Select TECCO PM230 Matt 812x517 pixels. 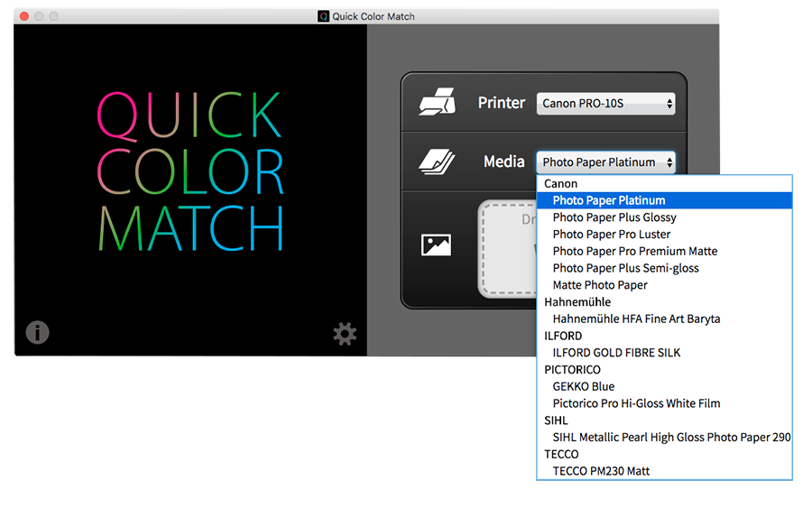coord(664,471)
